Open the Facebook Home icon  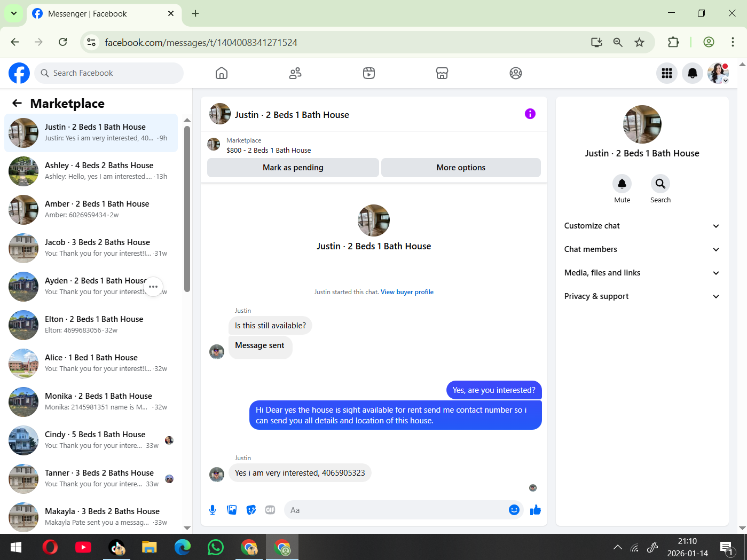222,73
